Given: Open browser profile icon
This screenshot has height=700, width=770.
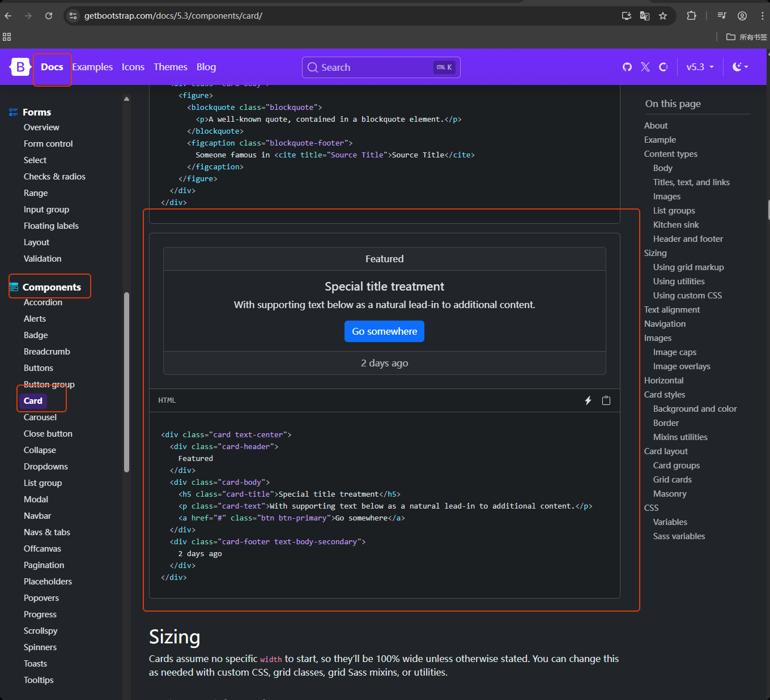Looking at the screenshot, I should (742, 16).
